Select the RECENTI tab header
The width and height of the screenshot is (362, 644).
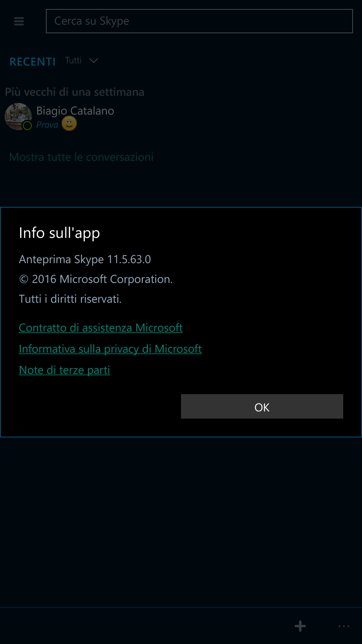(33, 62)
